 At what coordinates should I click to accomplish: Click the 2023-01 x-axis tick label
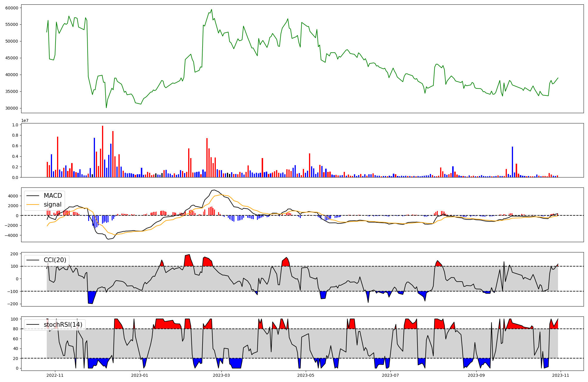[x=140, y=375]
